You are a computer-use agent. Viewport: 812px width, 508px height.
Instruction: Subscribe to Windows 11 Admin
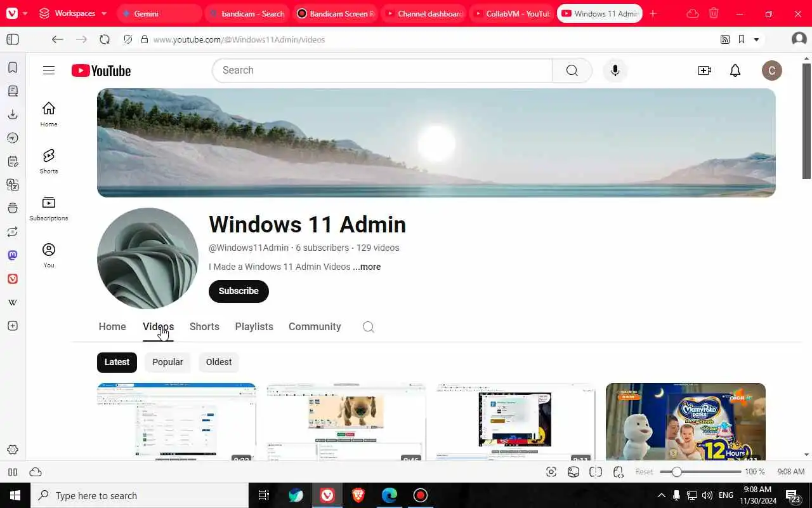[239, 291]
